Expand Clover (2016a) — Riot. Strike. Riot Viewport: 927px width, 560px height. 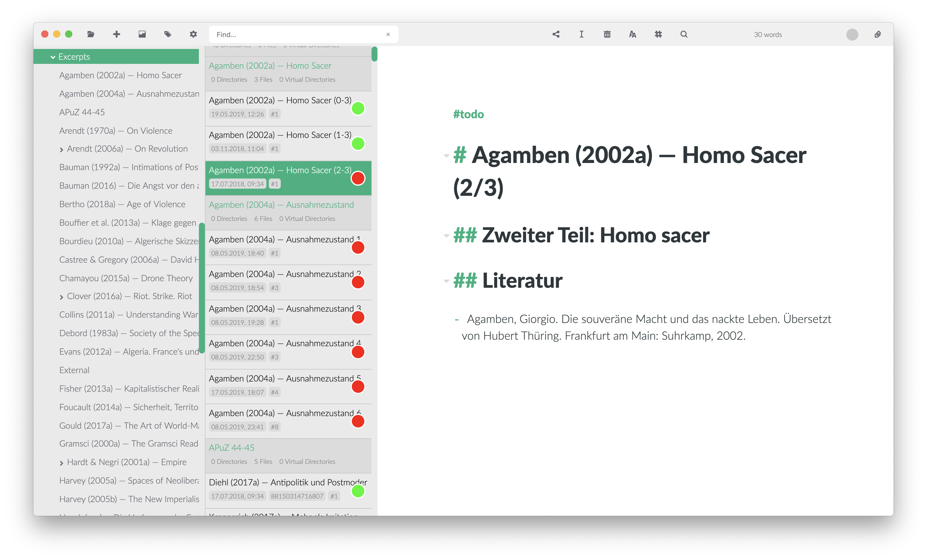[x=61, y=297]
